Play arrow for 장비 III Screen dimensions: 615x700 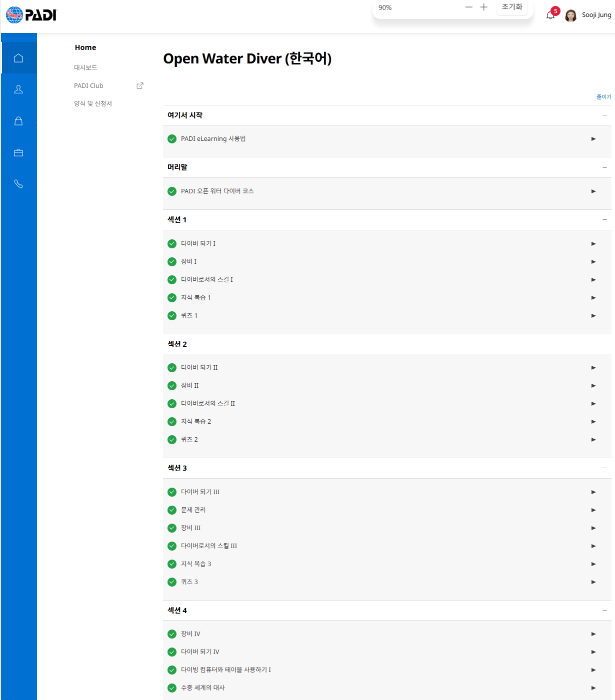593,528
